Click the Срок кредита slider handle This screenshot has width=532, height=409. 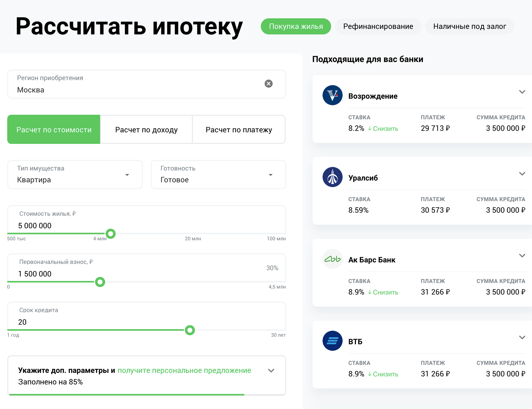coord(190,330)
